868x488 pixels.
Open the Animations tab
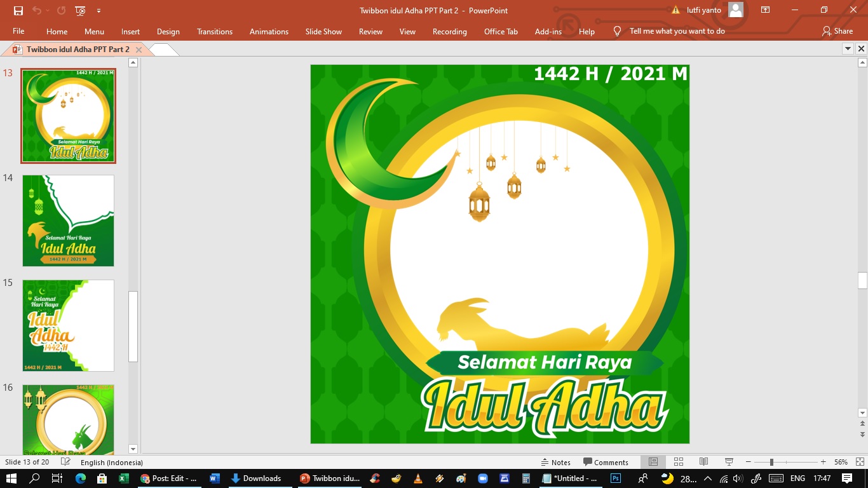click(x=269, y=31)
